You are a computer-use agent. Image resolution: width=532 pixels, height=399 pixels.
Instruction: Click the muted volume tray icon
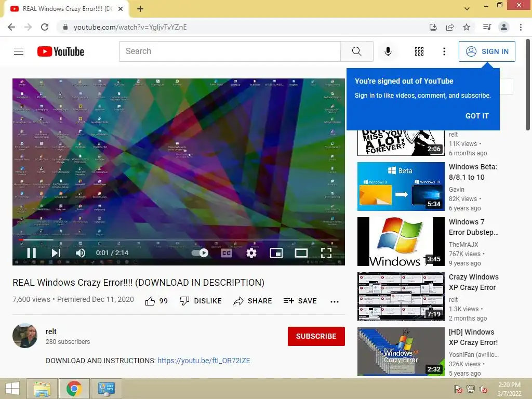pyautogui.click(x=483, y=389)
